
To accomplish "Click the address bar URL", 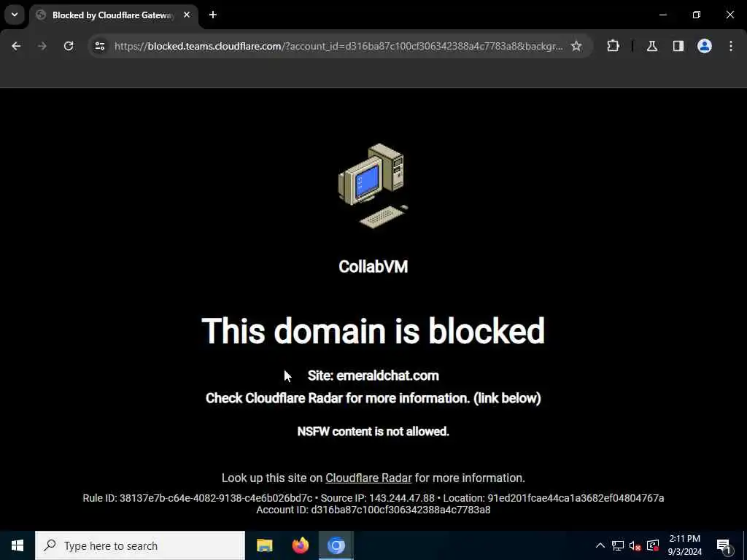I will [x=338, y=46].
